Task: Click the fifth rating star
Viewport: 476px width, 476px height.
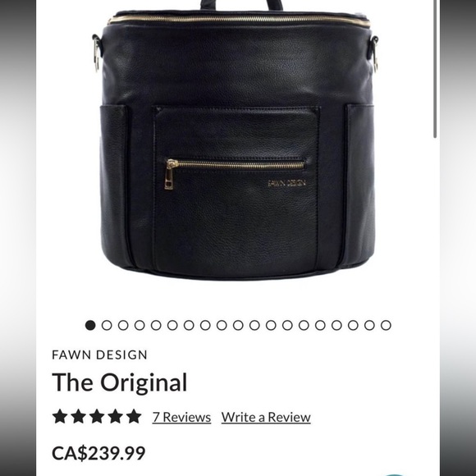Action: [134, 416]
